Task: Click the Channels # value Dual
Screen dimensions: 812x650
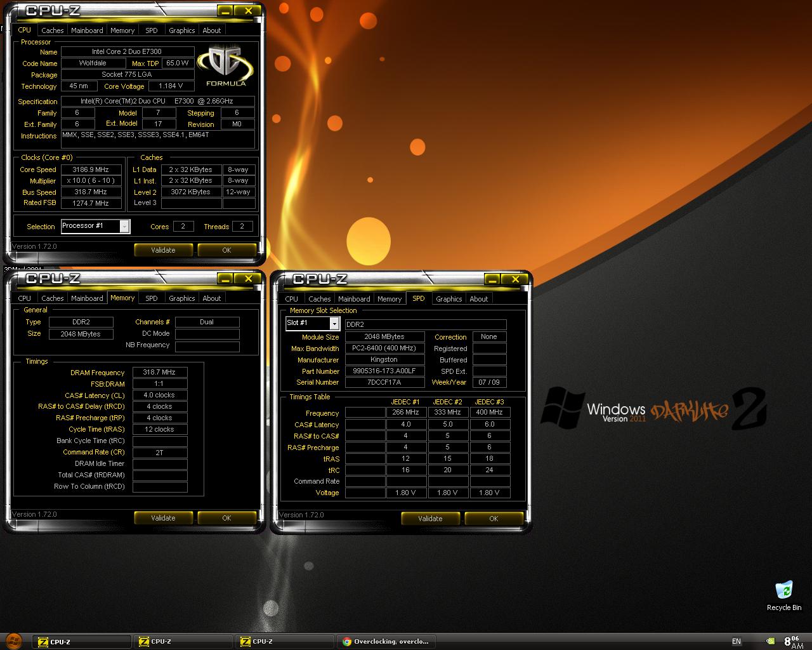Action: click(207, 322)
